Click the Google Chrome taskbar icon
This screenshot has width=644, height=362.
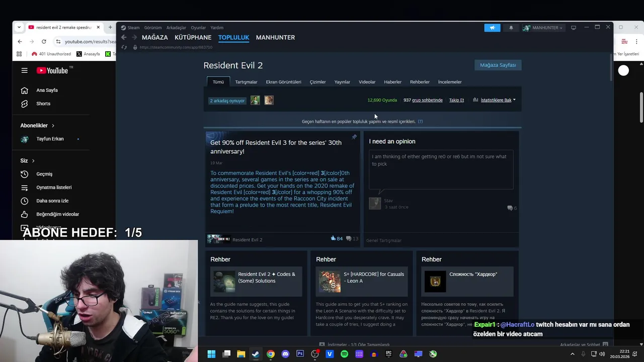point(271,354)
